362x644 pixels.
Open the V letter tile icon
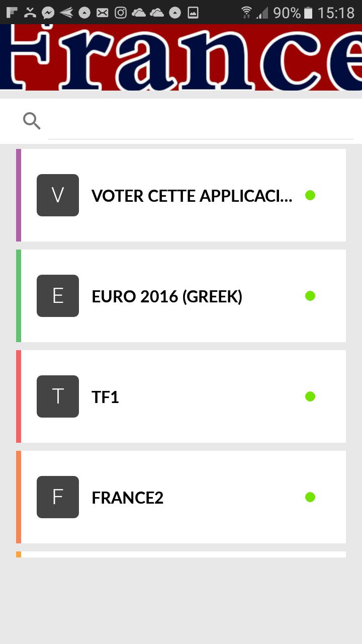coord(58,195)
